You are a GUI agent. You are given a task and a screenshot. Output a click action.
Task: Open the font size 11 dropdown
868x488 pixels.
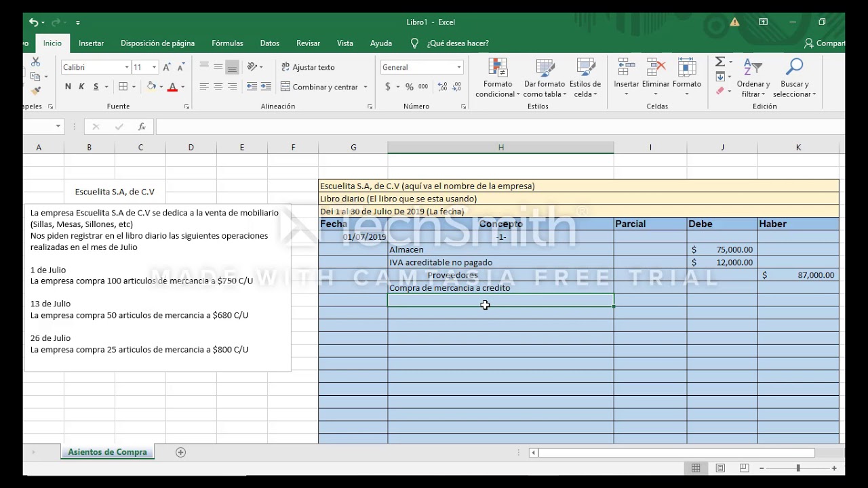tap(155, 67)
